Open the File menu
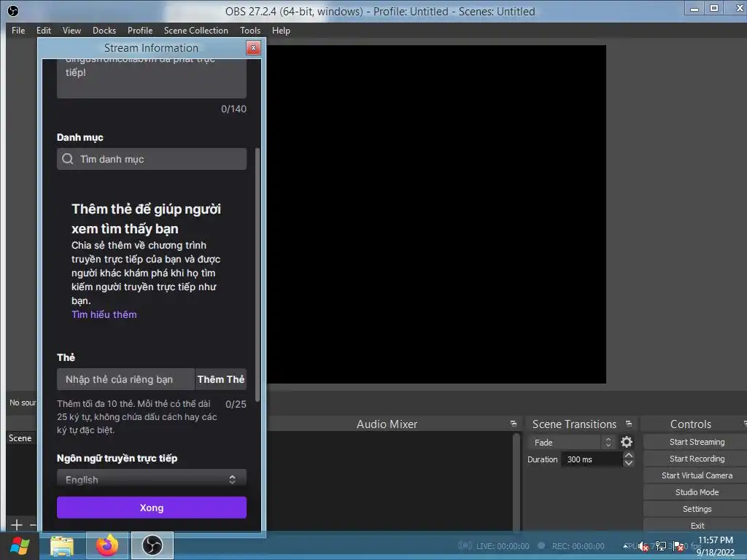Image resolution: width=747 pixels, height=560 pixels. 18,31
